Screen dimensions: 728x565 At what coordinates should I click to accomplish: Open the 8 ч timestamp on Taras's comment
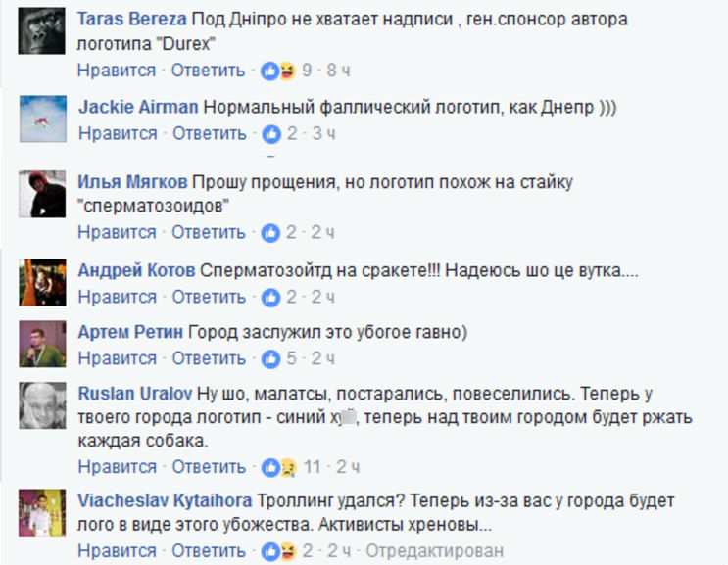pyautogui.click(x=338, y=71)
